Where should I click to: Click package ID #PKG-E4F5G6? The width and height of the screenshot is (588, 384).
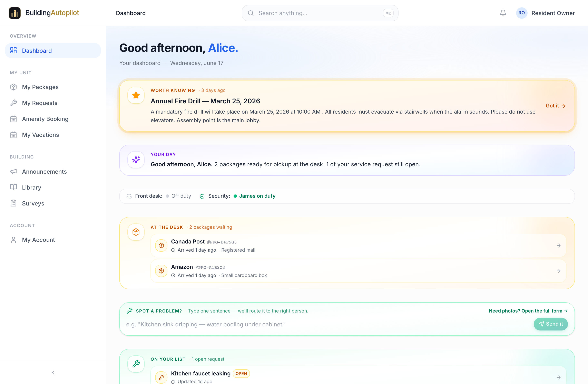pos(222,242)
